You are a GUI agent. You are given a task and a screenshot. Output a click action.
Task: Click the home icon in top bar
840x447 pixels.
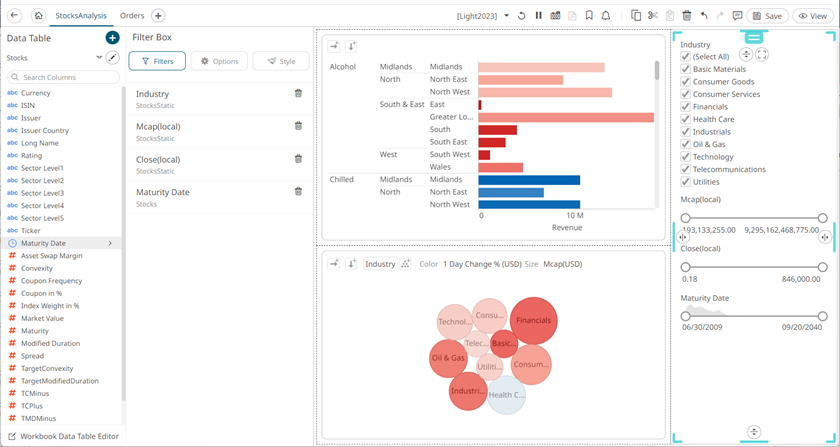tap(38, 16)
